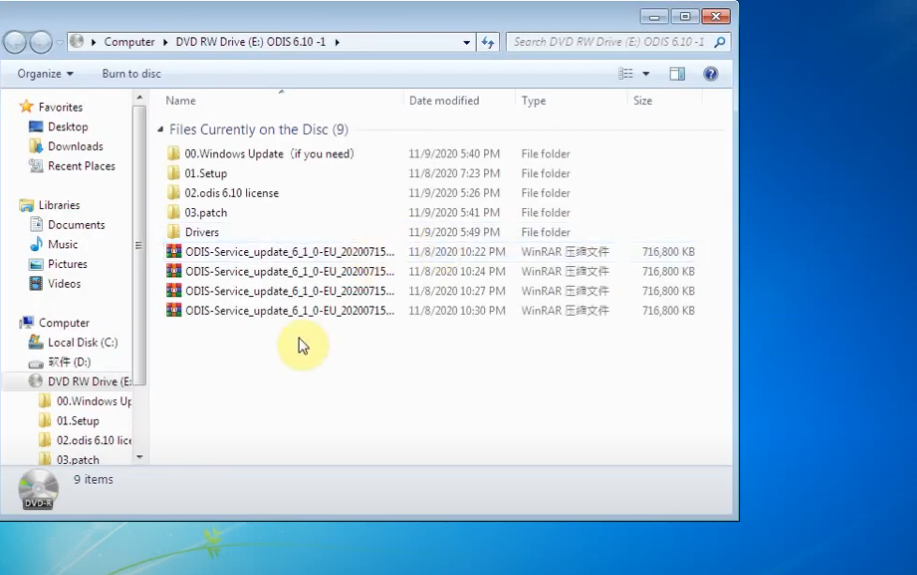Screen dimensions: 917x575
Task: Select the 01.Setup folder icon in file list
Action: tap(173, 173)
